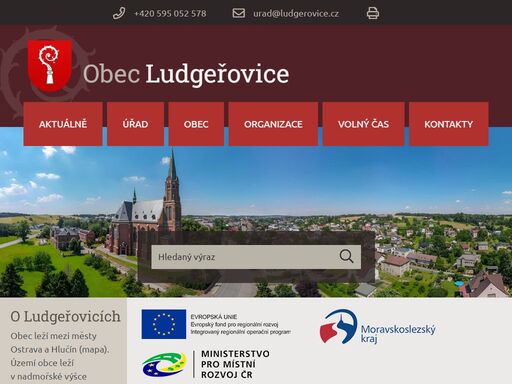
Task: Open the ORGANIZACE menu
Action: point(273,124)
